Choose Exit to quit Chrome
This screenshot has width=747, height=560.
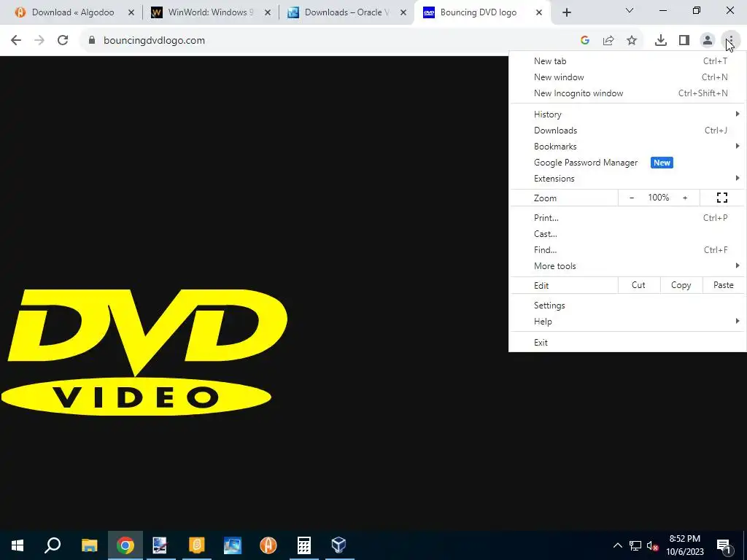[x=627, y=343]
